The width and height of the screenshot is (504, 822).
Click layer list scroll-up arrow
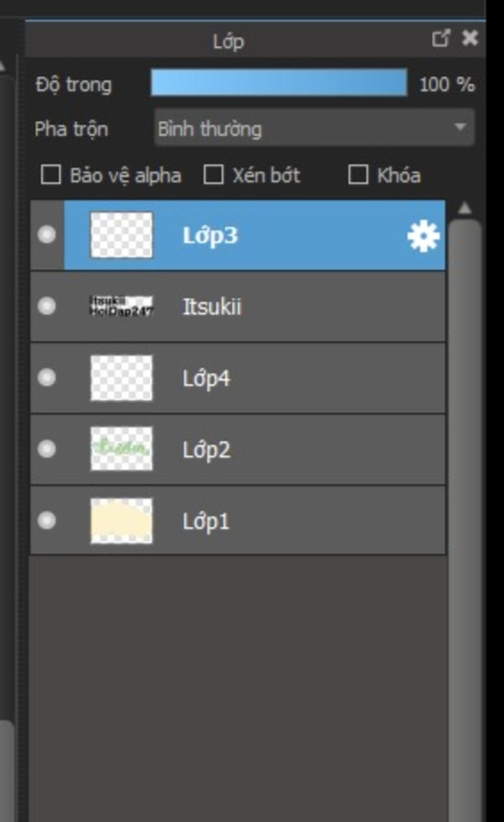465,209
